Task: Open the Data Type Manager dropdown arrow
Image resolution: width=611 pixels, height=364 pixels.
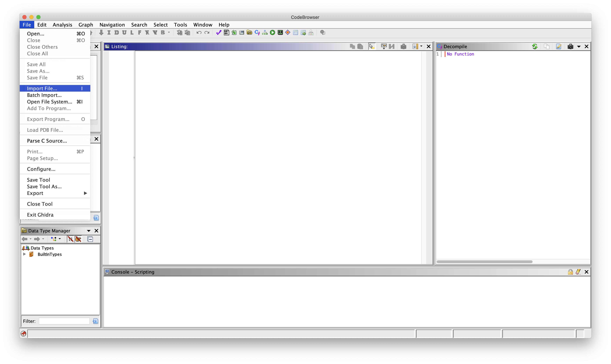Action: tap(89, 231)
